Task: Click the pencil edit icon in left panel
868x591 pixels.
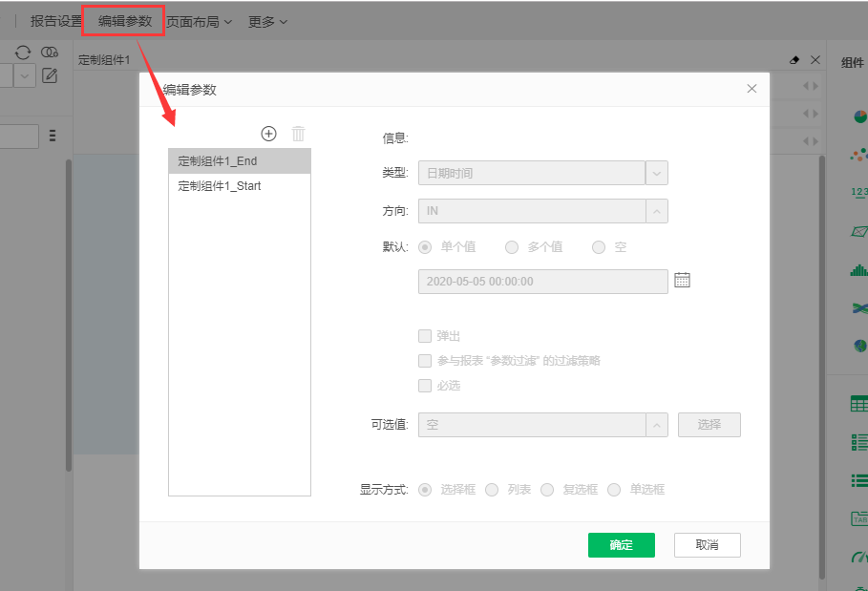Action: point(50,75)
